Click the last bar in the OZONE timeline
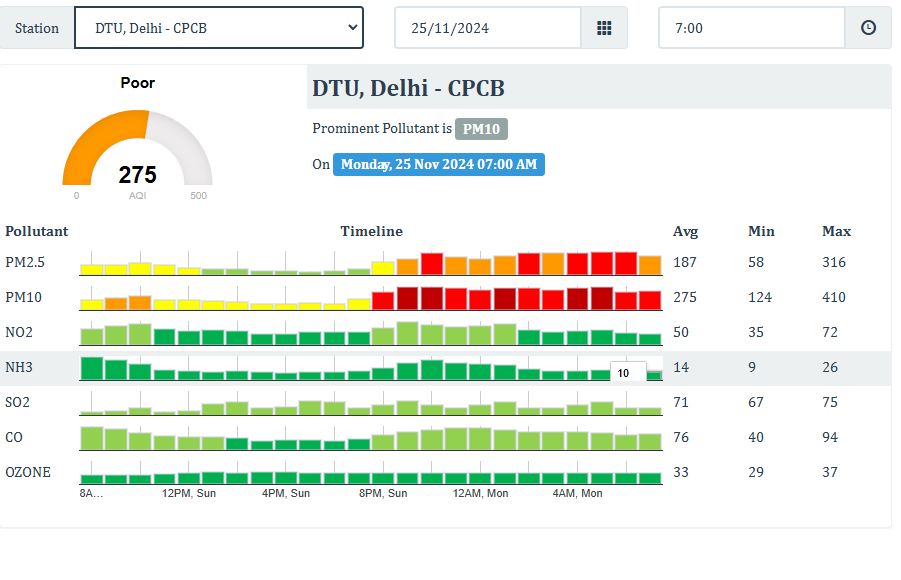This screenshot has height=580, width=901. click(x=650, y=478)
